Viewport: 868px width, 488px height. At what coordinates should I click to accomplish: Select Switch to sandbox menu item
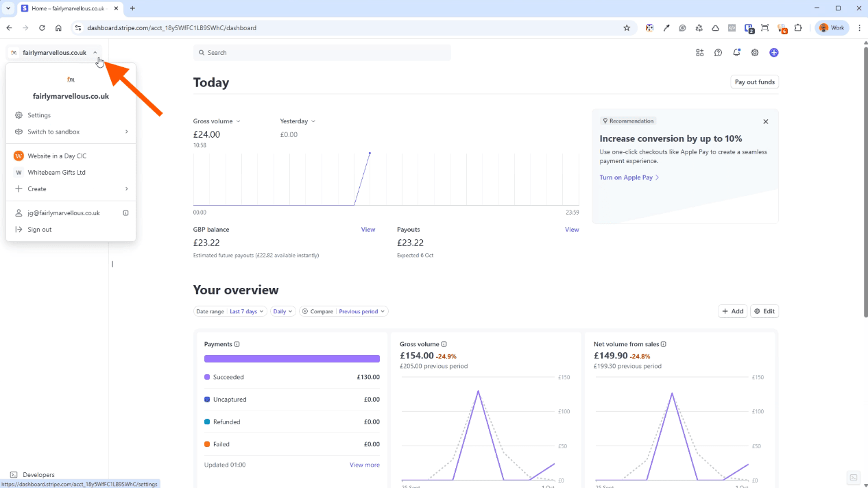click(53, 132)
